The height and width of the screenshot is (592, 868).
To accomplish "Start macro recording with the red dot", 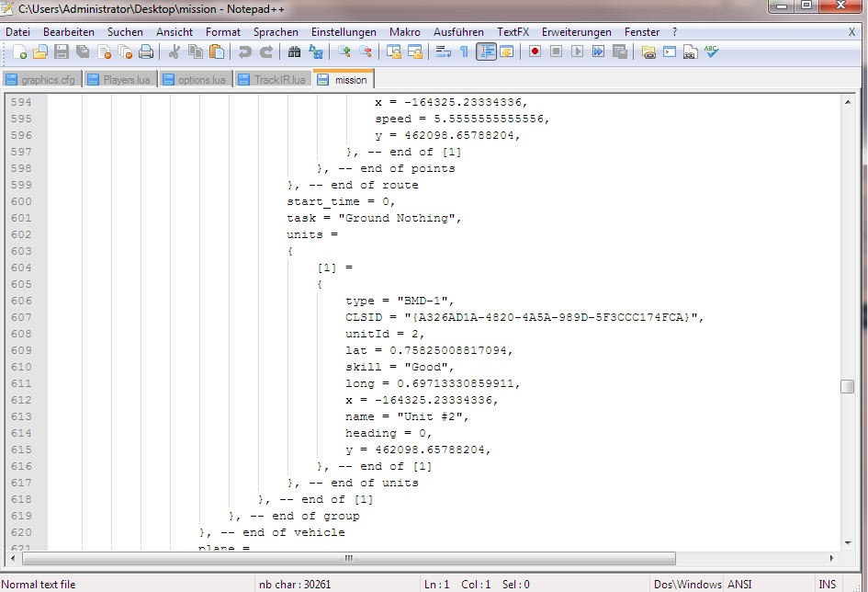I will 535,52.
